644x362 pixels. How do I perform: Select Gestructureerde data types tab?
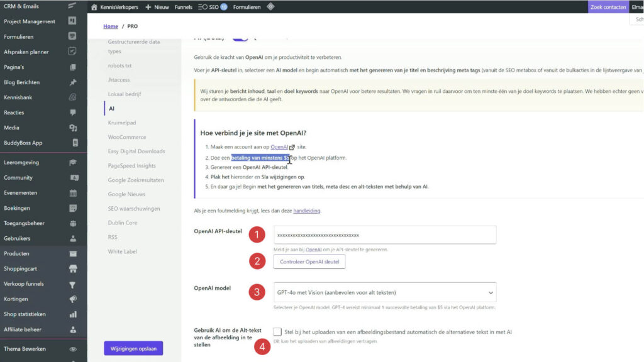pos(134,47)
